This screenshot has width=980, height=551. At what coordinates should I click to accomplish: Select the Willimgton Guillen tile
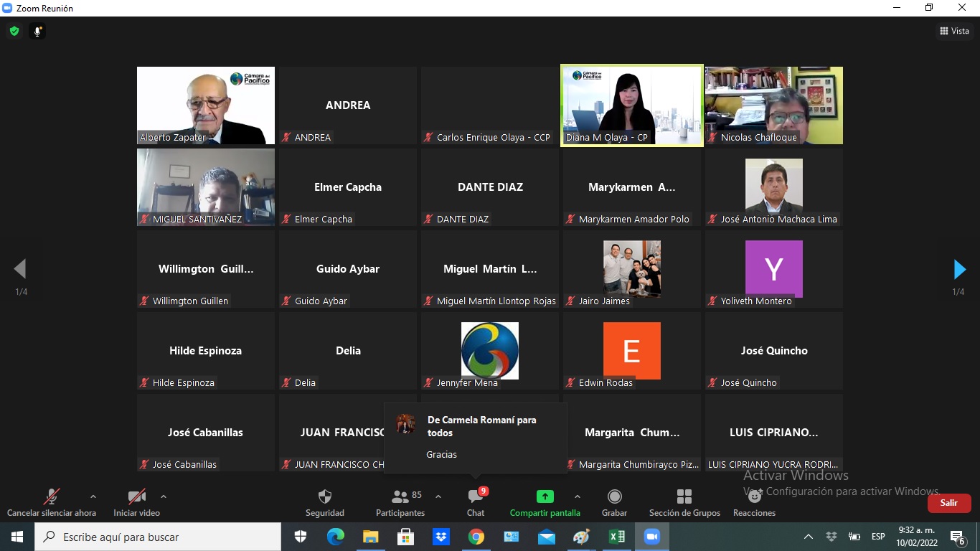point(206,269)
